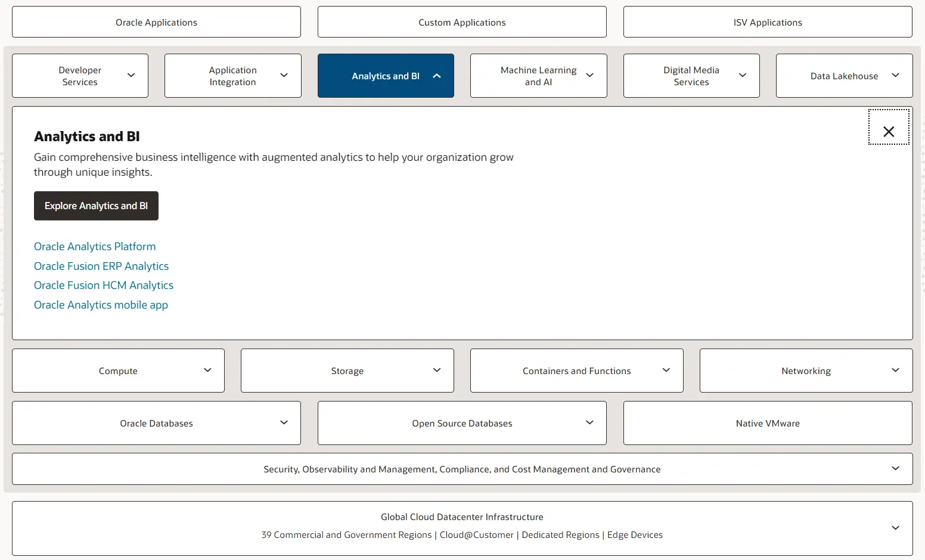Click the Custom Applications box
925x560 pixels.
tap(462, 22)
